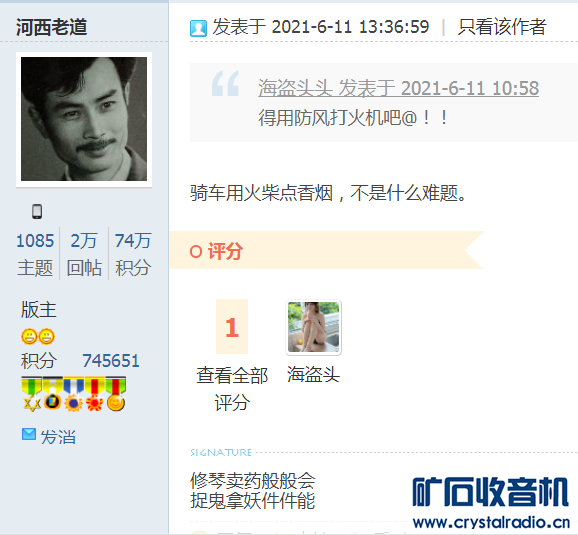This screenshot has height=535, width=578.
Task: Click 只看该作者 to filter posts
Action: pos(502,27)
